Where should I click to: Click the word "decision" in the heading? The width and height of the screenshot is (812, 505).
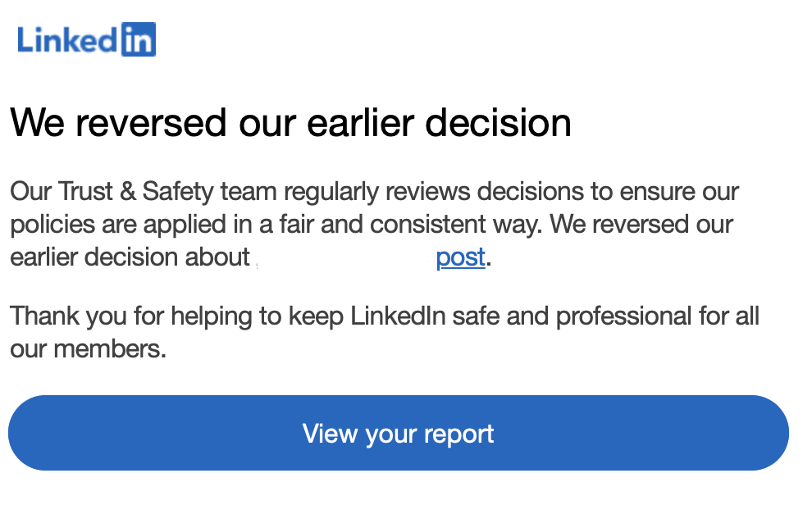[498, 123]
